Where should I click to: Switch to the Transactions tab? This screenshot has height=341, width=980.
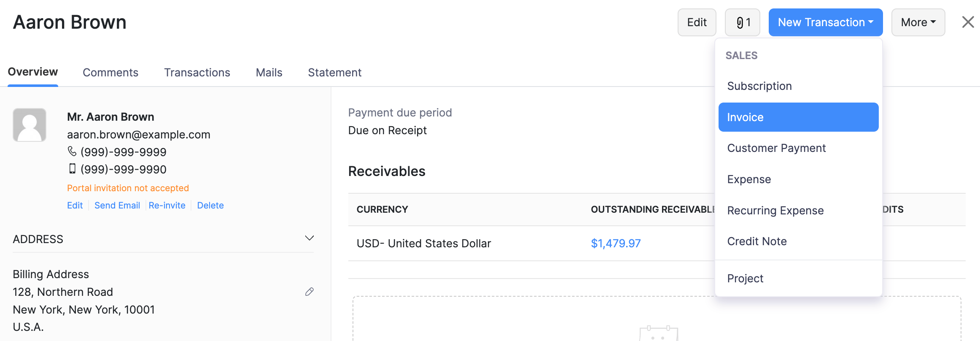click(x=197, y=72)
